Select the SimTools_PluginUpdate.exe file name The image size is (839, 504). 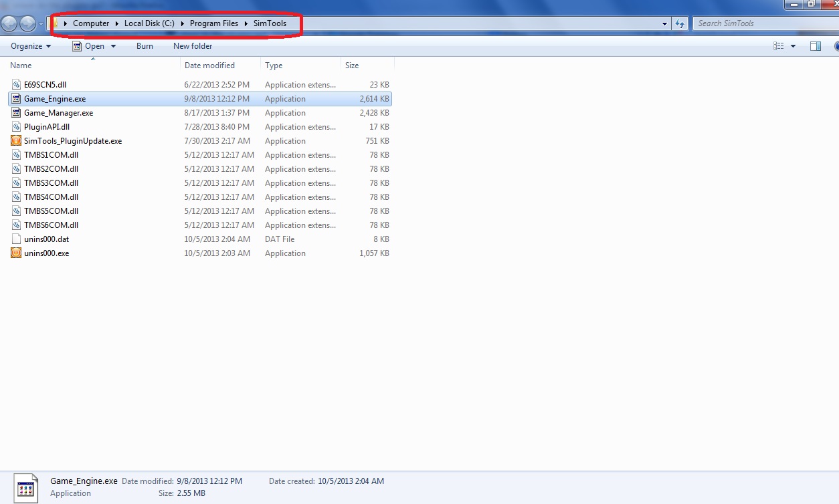[x=73, y=141]
